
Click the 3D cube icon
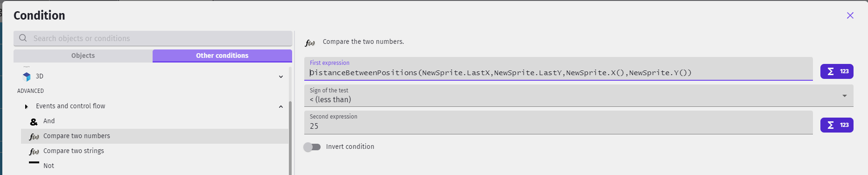(x=27, y=77)
